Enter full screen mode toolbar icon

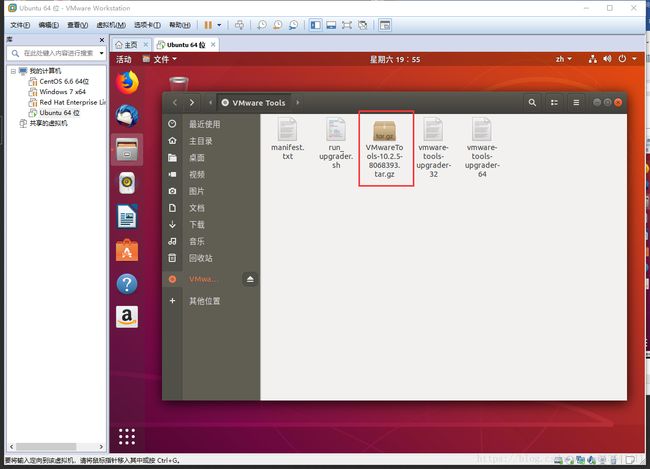coord(347,25)
